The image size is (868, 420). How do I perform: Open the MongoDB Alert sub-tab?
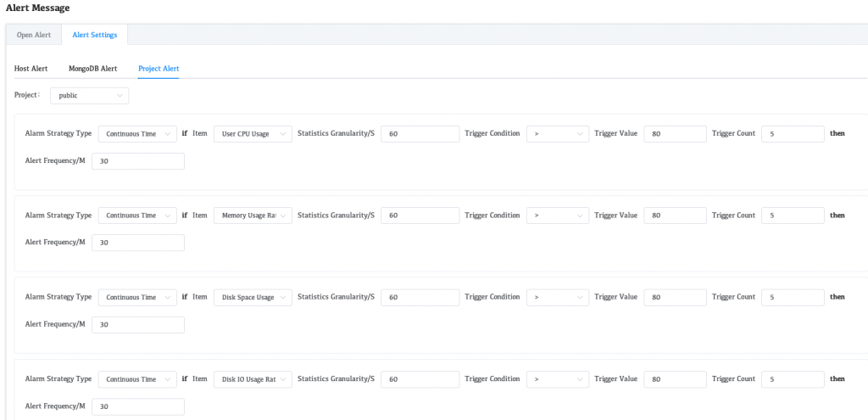(x=92, y=68)
